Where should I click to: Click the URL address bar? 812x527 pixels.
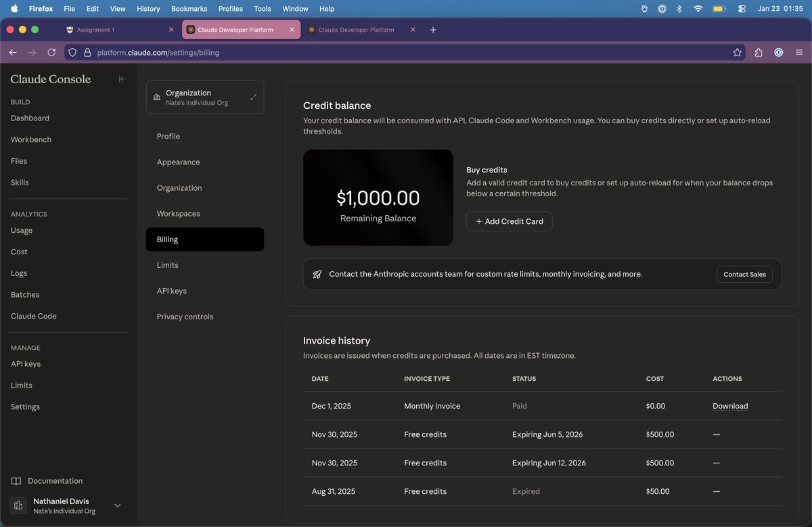click(405, 52)
